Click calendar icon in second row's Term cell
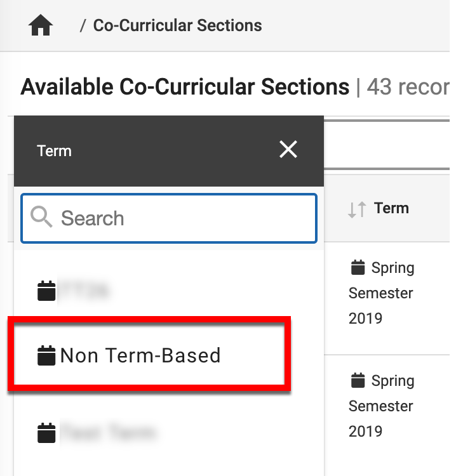456x476 pixels. coord(358,381)
